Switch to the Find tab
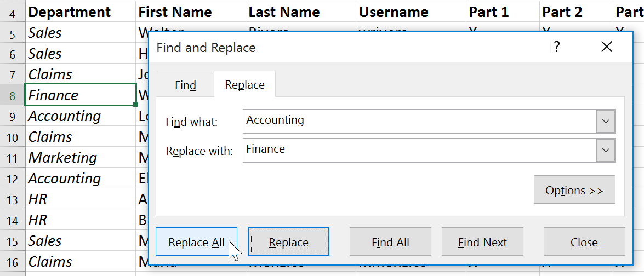The height and width of the screenshot is (276, 644). (x=185, y=85)
